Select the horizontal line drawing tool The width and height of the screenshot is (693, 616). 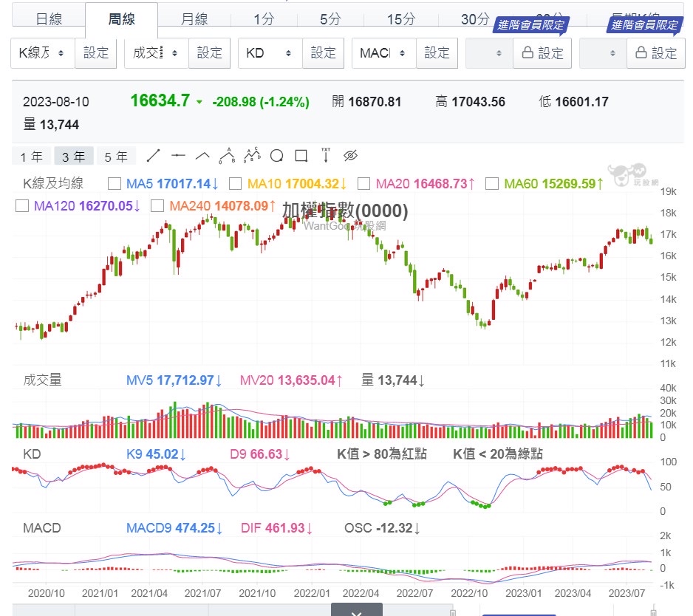tap(178, 156)
